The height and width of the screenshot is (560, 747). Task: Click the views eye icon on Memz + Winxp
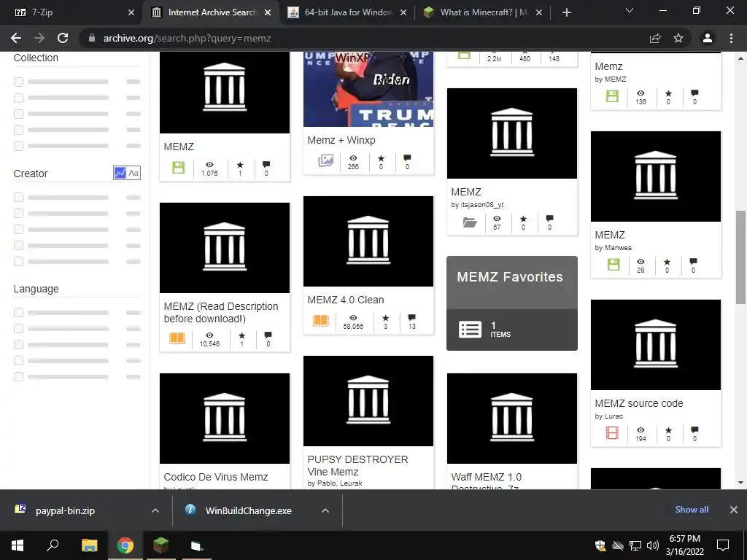coord(353,158)
